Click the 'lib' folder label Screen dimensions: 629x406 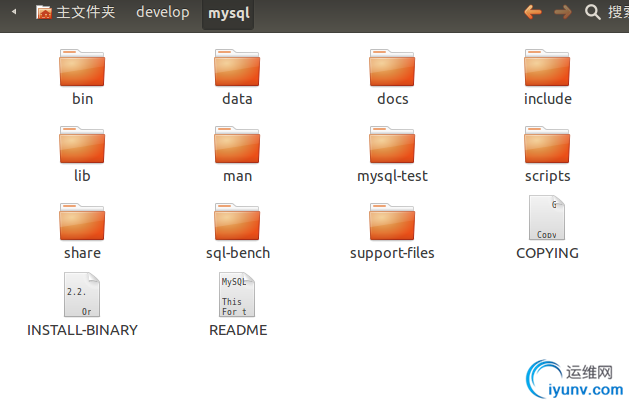tap(82, 176)
